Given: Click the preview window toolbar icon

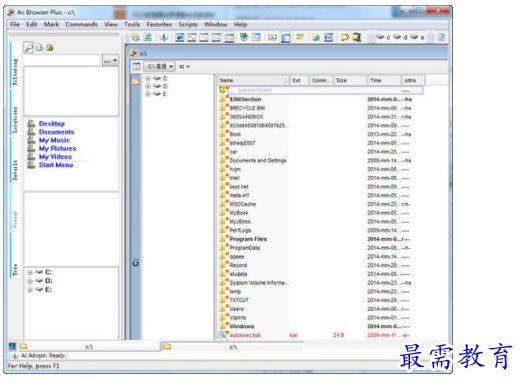Looking at the screenshot, I should [x=256, y=37].
